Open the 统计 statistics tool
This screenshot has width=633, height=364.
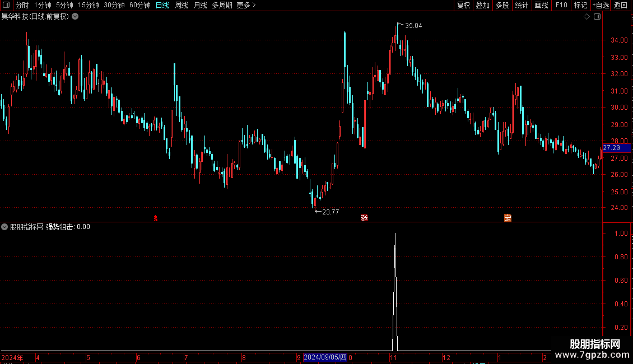click(x=522, y=5)
